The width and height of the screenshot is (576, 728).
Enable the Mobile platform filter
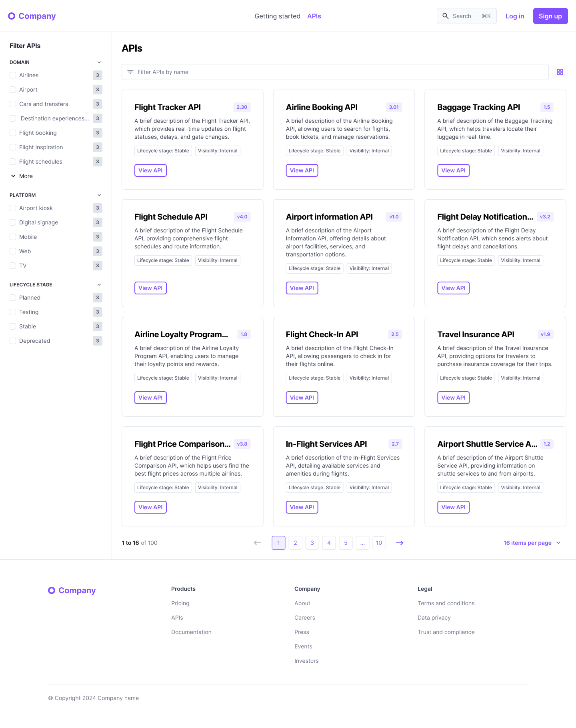[13, 237]
